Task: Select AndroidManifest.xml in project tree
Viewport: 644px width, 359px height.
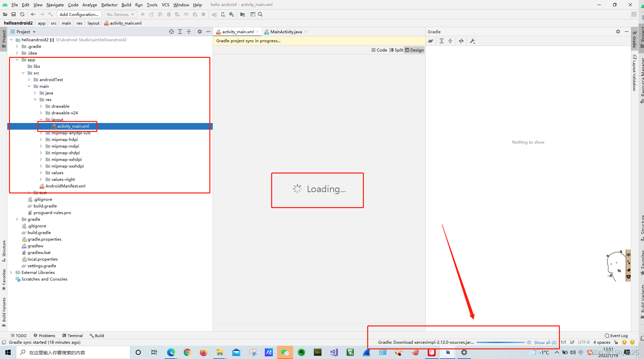Action: [x=65, y=186]
